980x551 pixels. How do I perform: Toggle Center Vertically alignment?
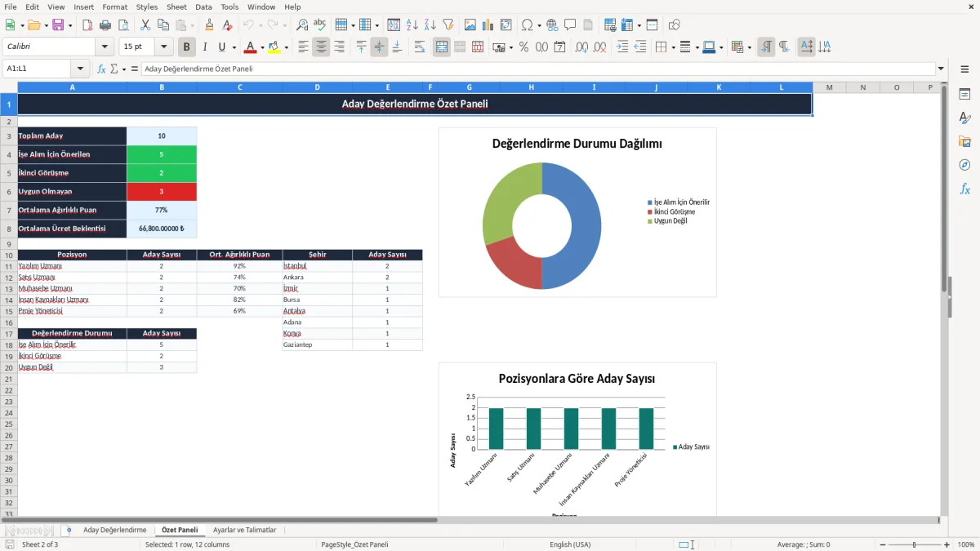click(x=379, y=47)
